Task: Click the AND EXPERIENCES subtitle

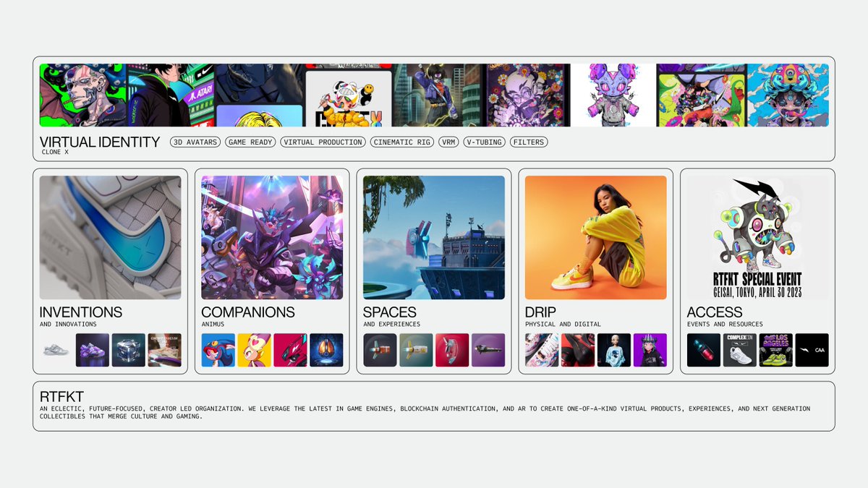Action: click(x=391, y=324)
